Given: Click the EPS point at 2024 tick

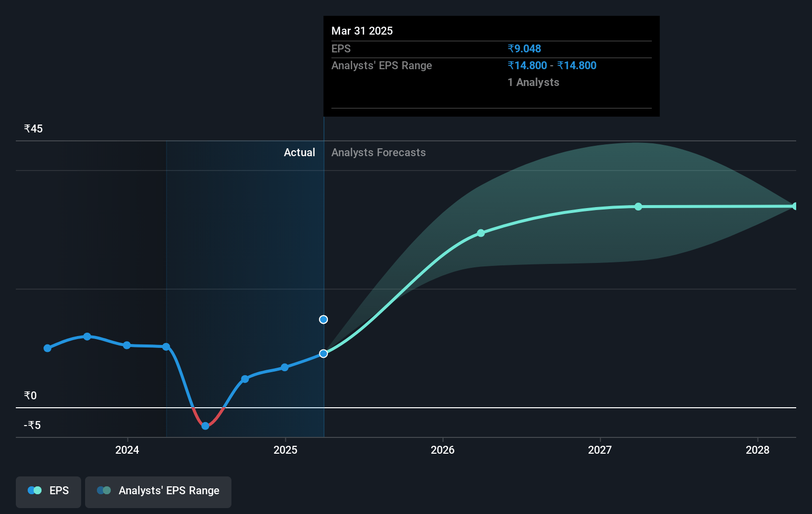Looking at the screenshot, I should (x=127, y=345).
